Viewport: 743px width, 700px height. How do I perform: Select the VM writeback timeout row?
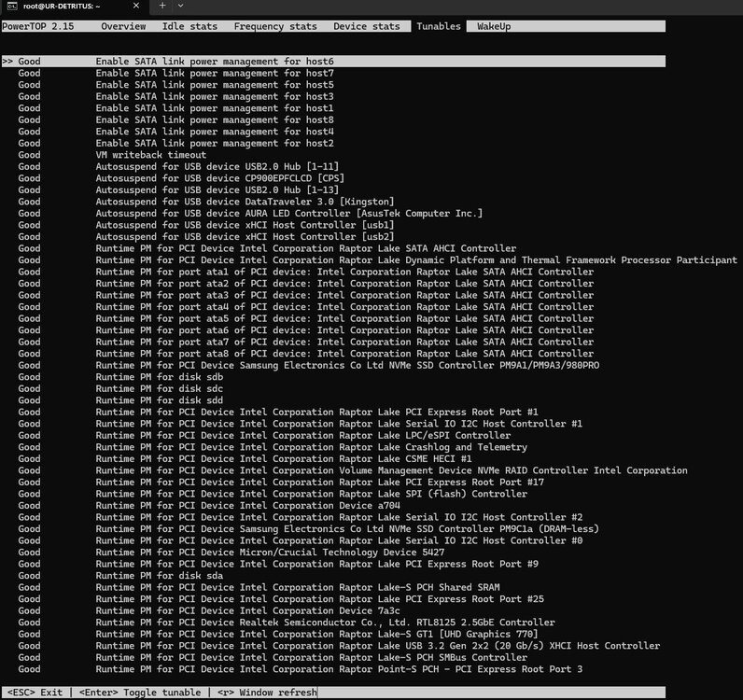click(112, 155)
